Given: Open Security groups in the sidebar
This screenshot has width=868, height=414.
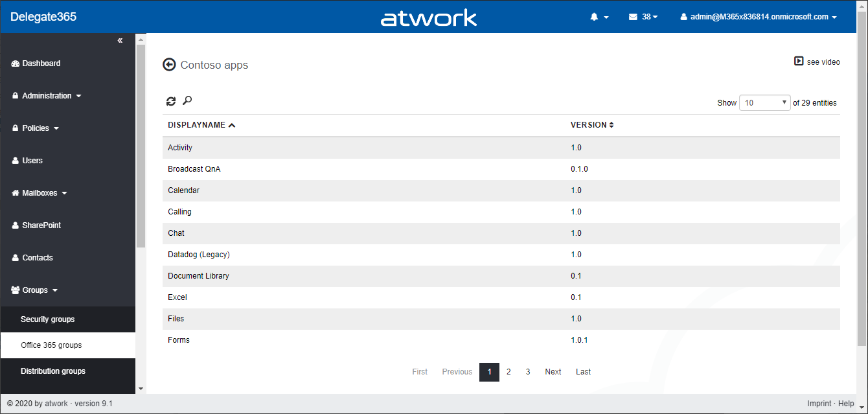Looking at the screenshot, I should [47, 319].
